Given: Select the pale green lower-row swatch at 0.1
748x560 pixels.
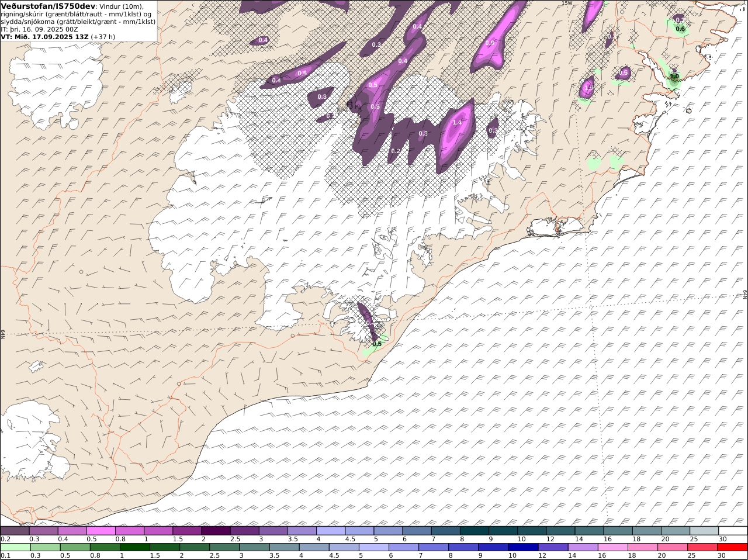Looking at the screenshot, I should [x=15, y=547].
